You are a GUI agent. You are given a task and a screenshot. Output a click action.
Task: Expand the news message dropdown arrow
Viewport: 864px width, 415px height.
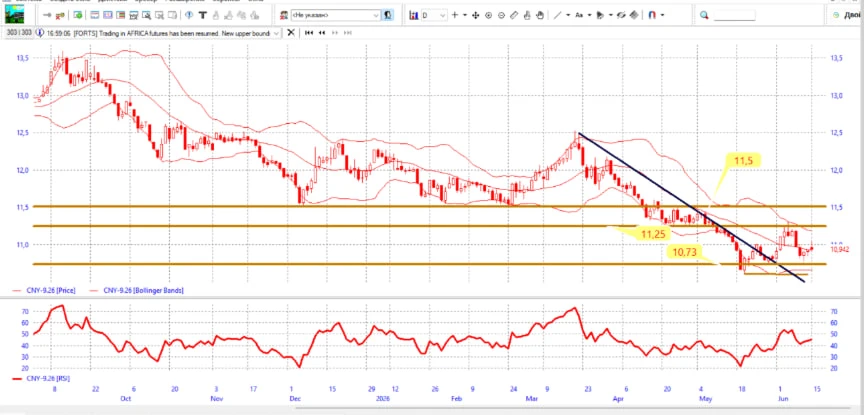277,33
